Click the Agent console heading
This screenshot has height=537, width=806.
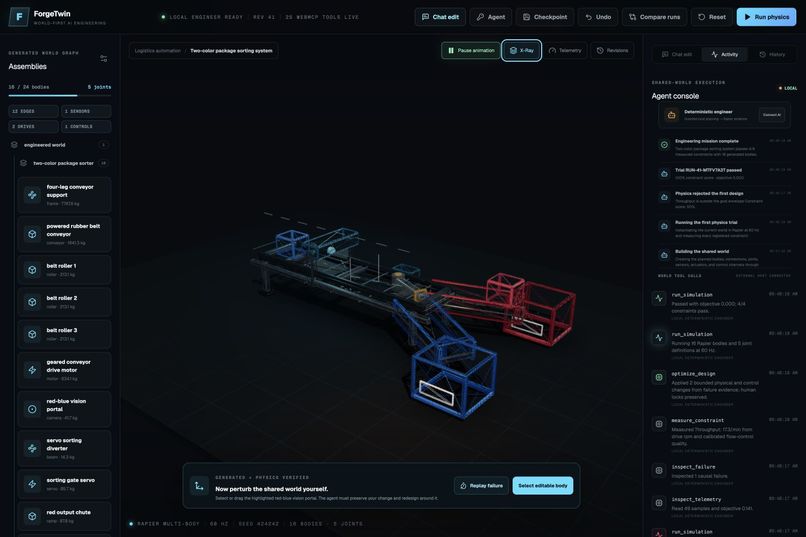[x=675, y=96]
